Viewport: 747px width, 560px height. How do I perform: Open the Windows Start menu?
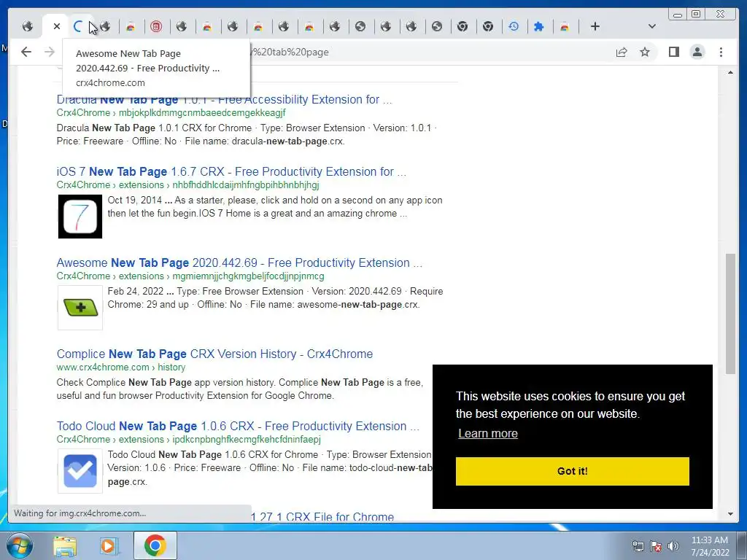[20, 545]
